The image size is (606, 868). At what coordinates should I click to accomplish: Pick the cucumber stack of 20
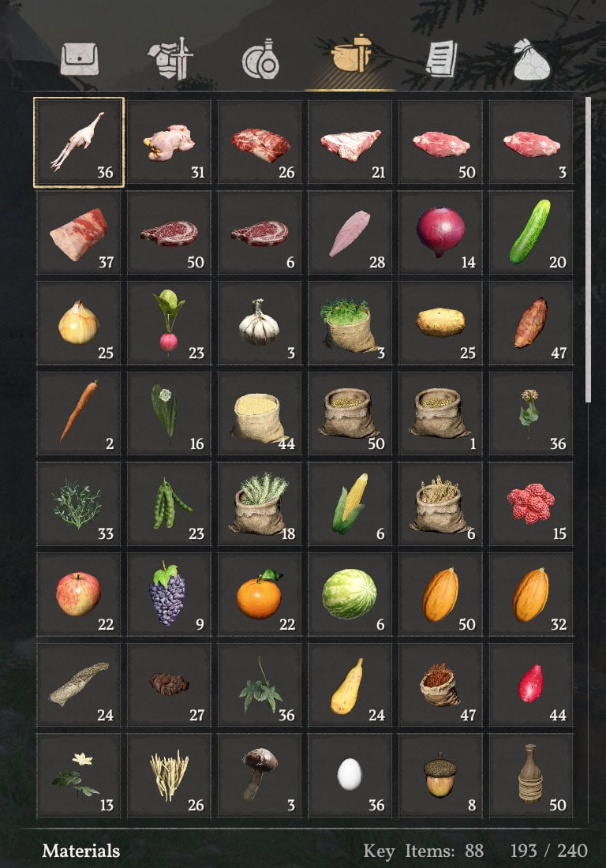531,233
